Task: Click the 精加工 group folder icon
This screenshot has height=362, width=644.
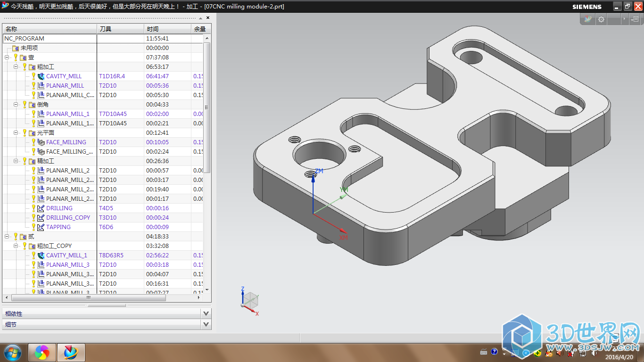Action: pyautogui.click(x=32, y=161)
